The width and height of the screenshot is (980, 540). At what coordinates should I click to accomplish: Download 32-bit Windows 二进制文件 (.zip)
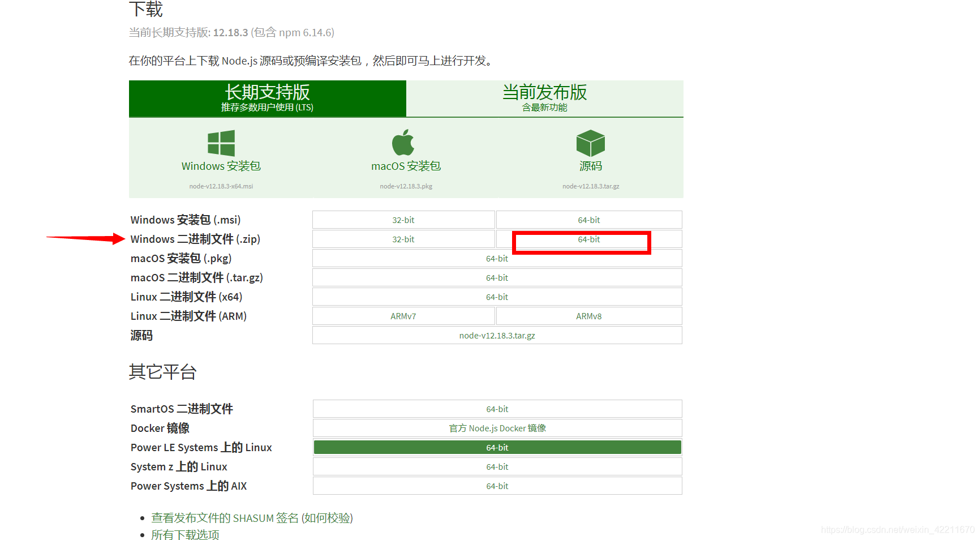[403, 239]
